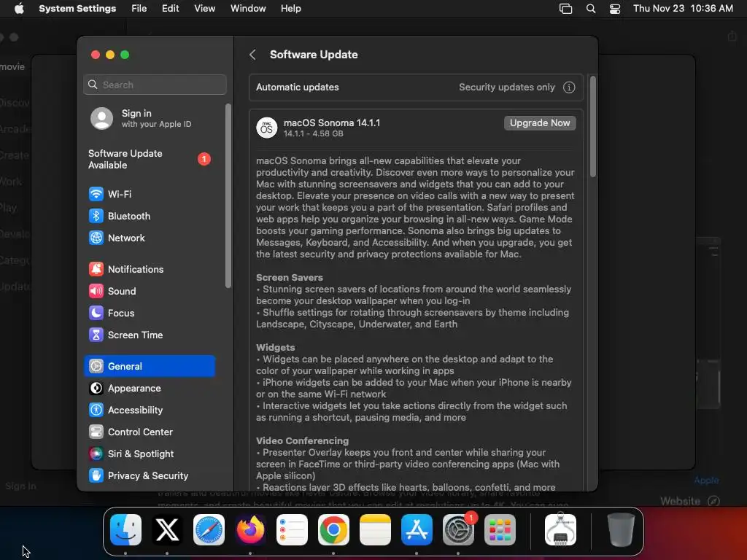Open Finder from the Dock
The image size is (747, 560).
tap(125, 529)
